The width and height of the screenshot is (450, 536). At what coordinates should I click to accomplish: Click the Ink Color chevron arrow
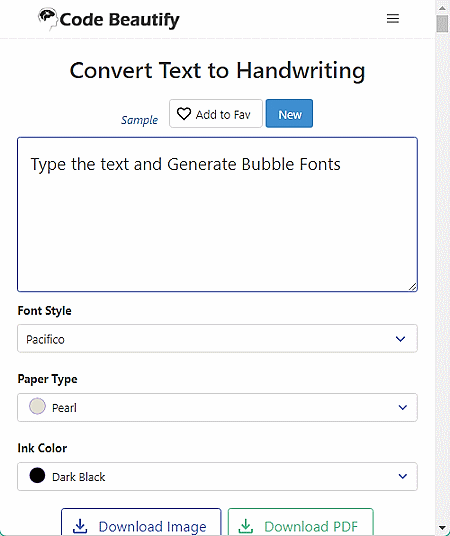(403, 476)
